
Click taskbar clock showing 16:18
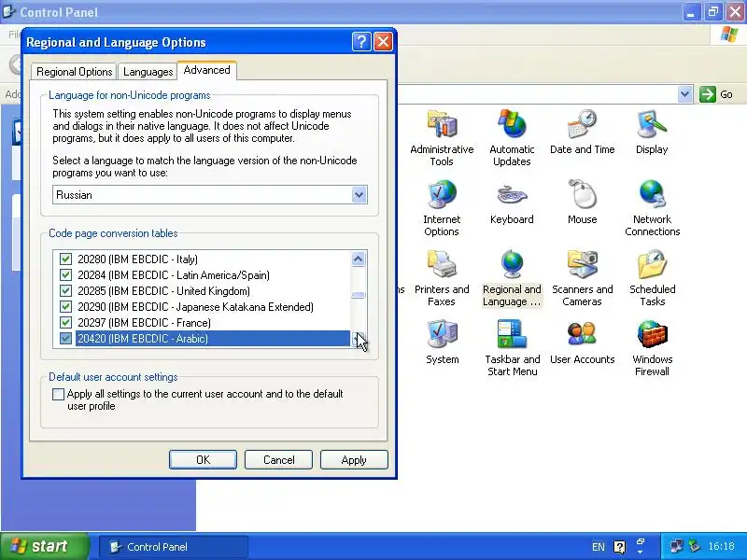[721, 546]
